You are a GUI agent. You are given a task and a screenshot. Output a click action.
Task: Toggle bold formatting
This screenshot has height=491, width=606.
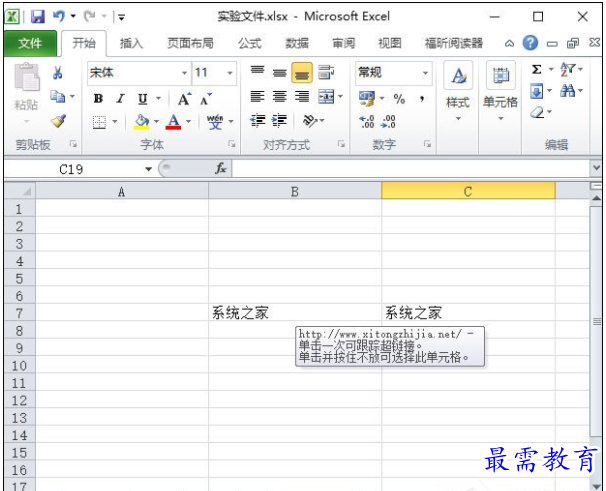(98, 99)
